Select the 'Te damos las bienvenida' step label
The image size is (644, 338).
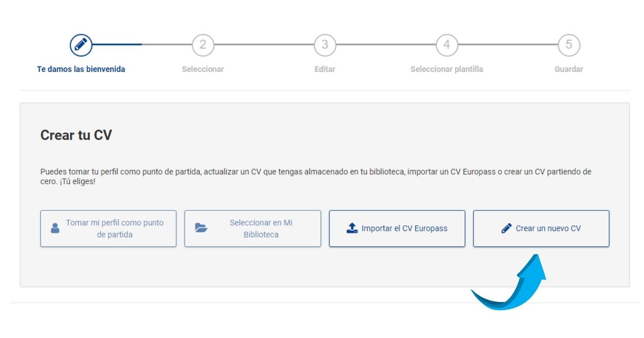(x=81, y=69)
